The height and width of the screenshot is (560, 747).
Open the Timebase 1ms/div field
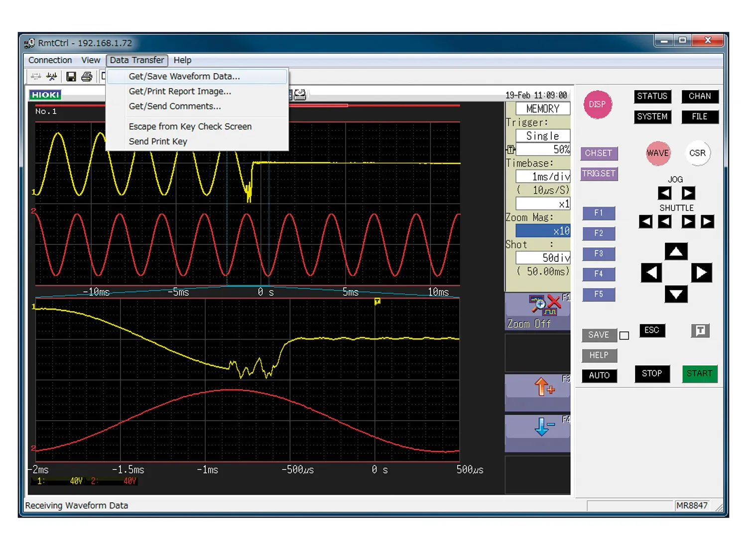tap(543, 177)
